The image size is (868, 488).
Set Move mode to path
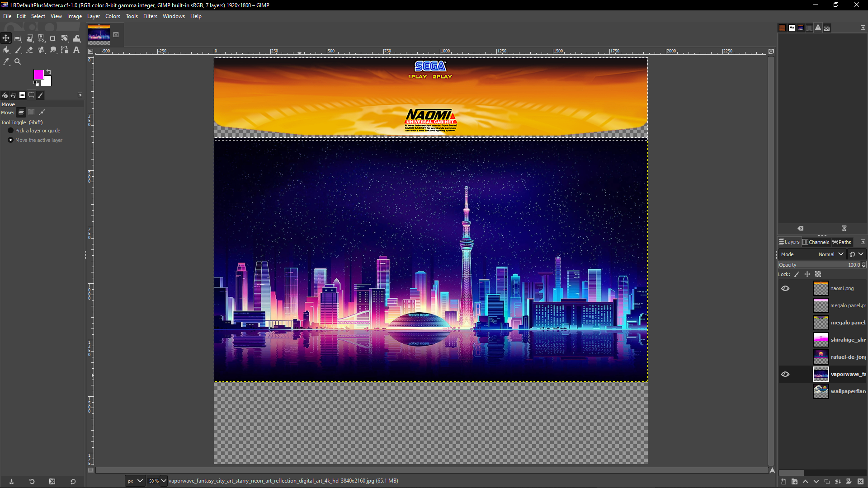(x=42, y=113)
